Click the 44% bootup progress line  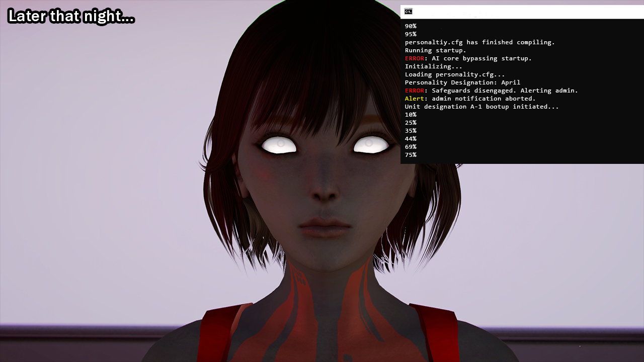point(411,139)
